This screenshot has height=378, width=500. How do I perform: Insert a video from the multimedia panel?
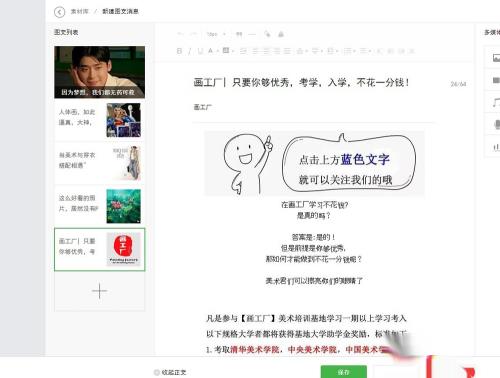click(x=496, y=80)
